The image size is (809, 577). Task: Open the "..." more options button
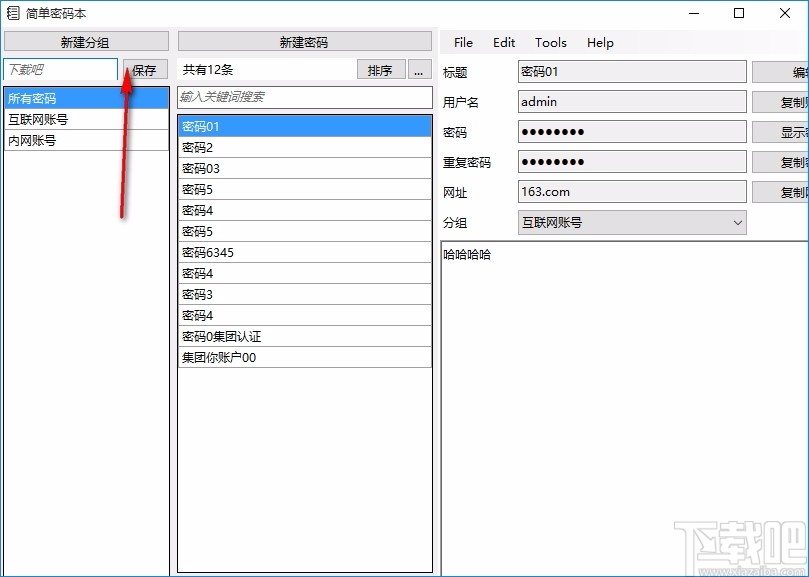(x=419, y=69)
